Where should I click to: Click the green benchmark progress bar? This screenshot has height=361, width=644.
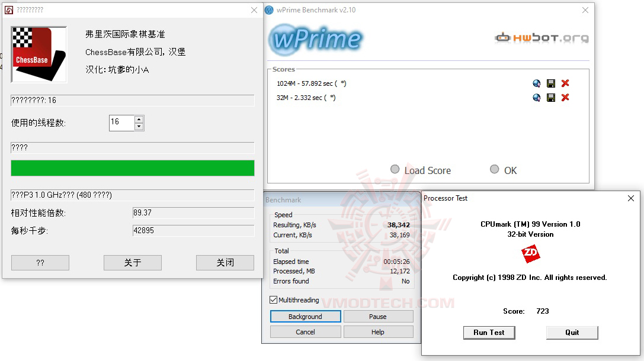pyautogui.click(x=133, y=168)
